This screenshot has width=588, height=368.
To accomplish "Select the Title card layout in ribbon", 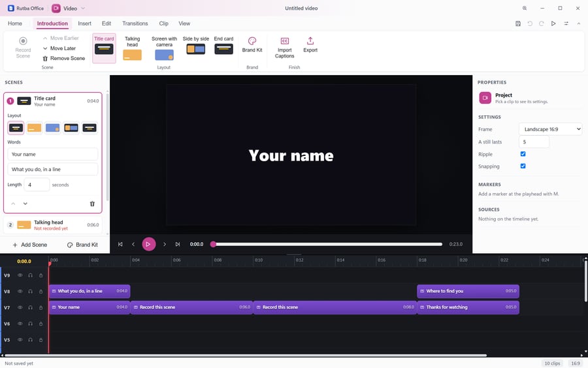I will pos(104,48).
